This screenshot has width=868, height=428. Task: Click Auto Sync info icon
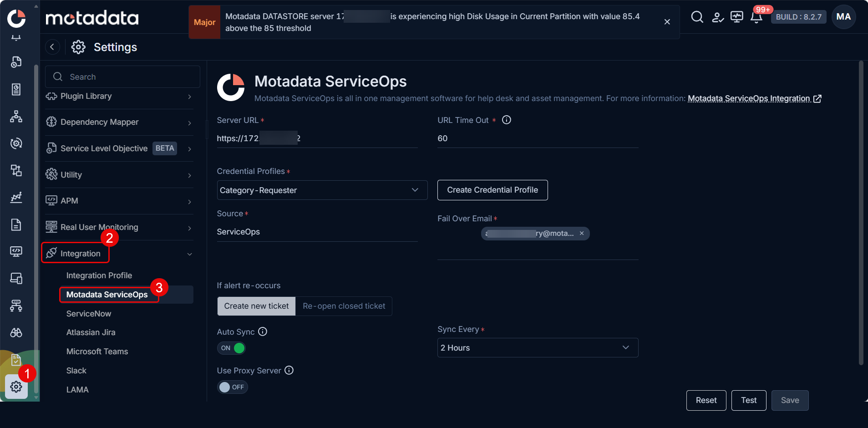tap(263, 331)
